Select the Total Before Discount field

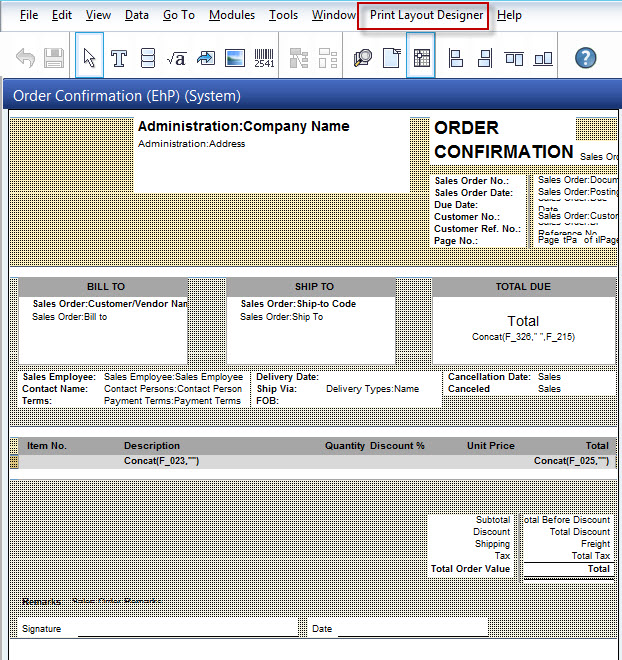coord(566,520)
